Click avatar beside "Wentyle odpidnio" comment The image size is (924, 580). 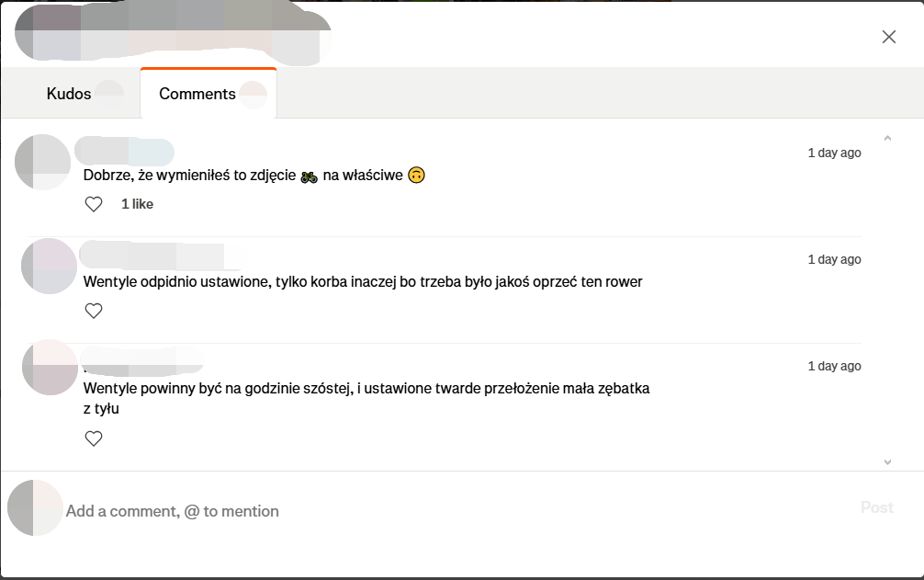coord(49,267)
